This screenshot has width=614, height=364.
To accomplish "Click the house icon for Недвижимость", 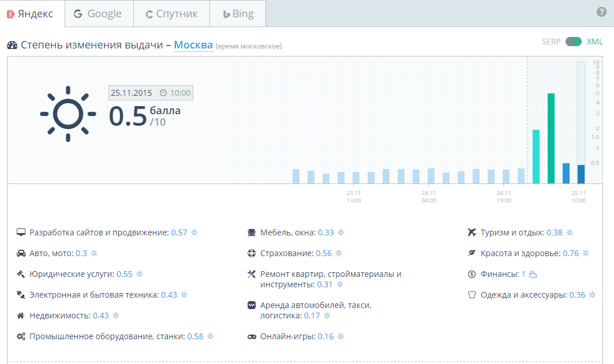I will click(x=21, y=316).
